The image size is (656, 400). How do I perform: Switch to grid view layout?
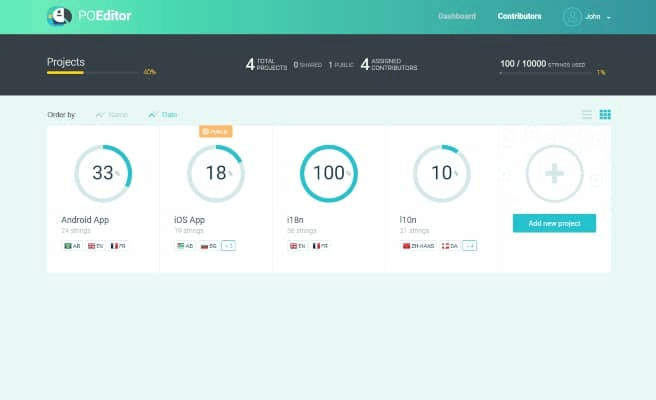(605, 114)
